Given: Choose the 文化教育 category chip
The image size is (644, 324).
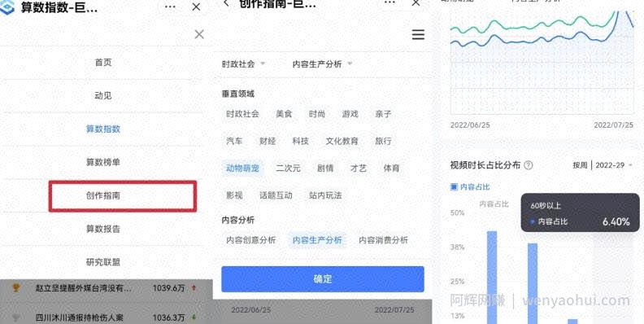Looking at the screenshot, I should 342,142.
